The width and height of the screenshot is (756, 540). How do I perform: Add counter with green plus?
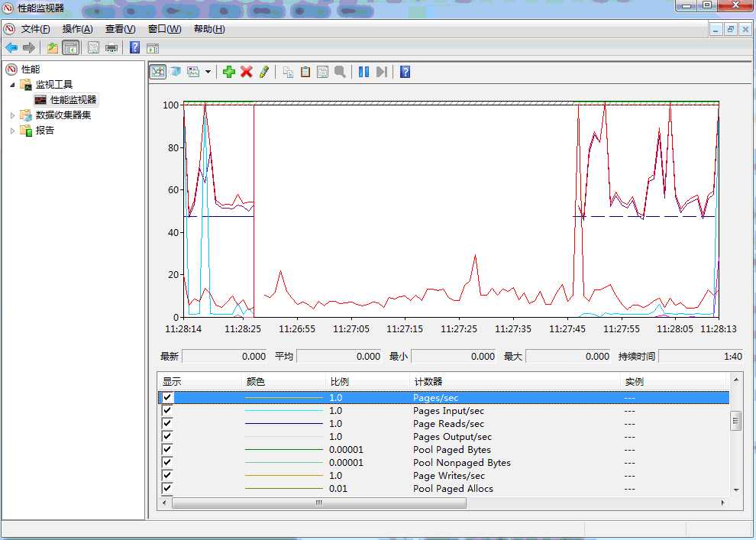click(x=229, y=73)
